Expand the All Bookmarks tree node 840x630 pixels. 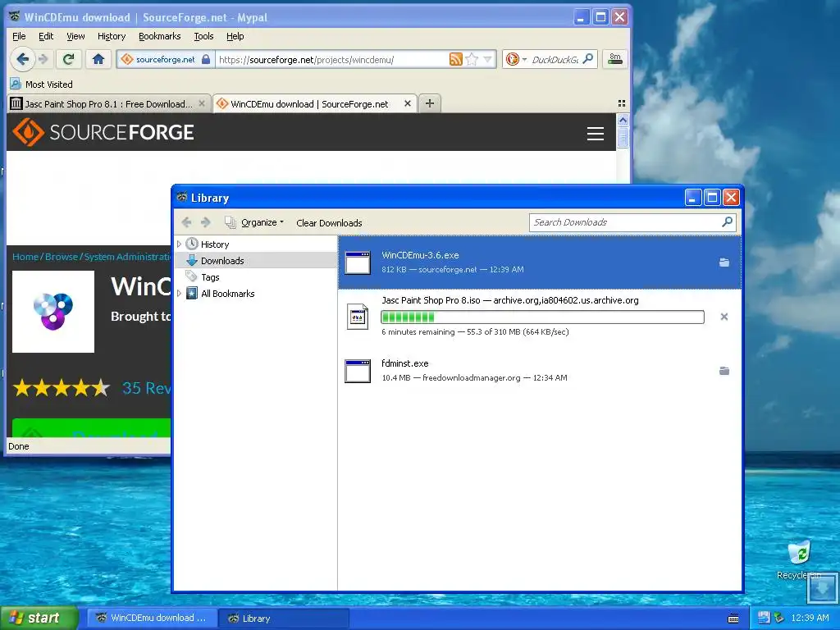[x=180, y=293]
